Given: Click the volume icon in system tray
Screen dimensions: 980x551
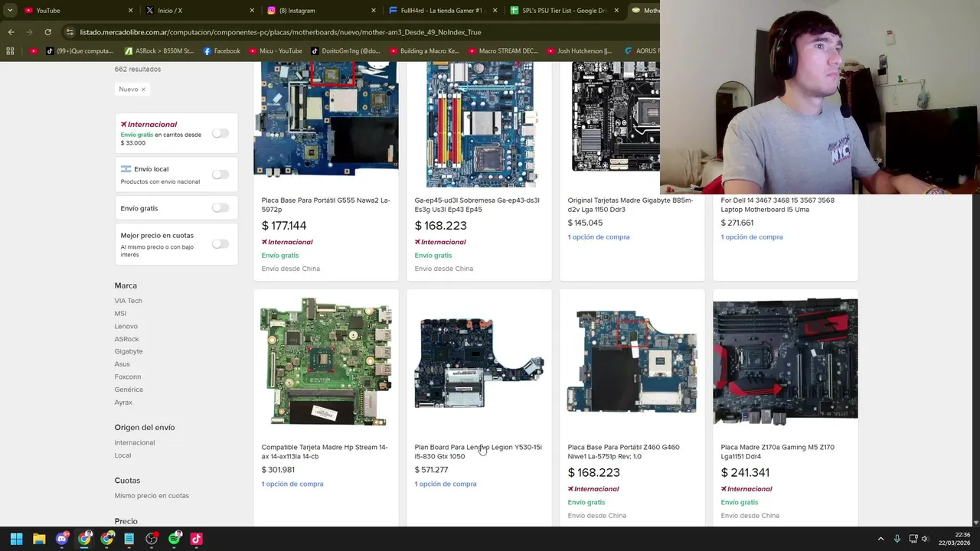Looking at the screenshot, I should click(x=925, y=539).
